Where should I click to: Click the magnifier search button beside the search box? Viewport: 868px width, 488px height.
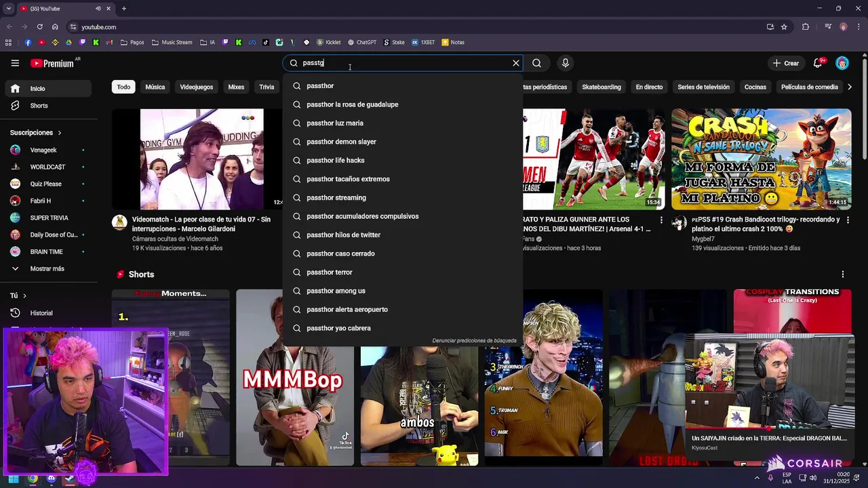pyautogui.click(x=536, y=63)
